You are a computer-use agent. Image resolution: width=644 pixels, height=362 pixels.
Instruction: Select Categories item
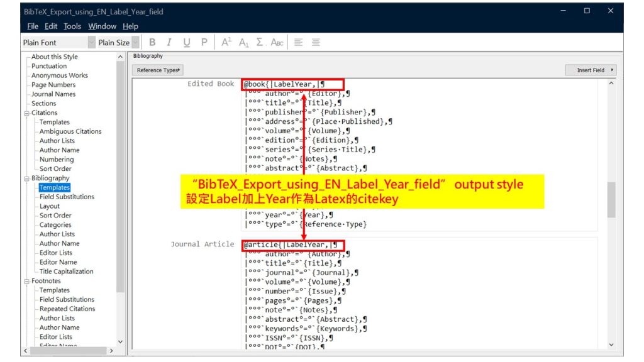coord(55,225)
